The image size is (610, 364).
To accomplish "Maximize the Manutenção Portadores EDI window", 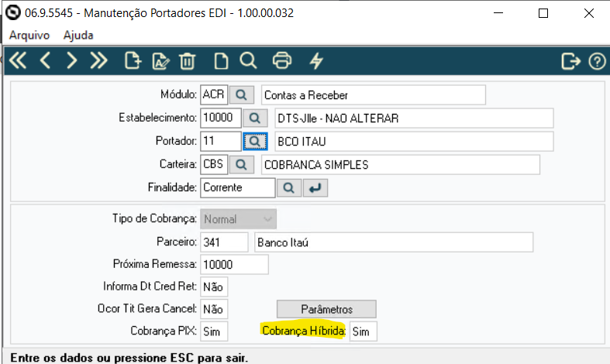I will [543, 13].
